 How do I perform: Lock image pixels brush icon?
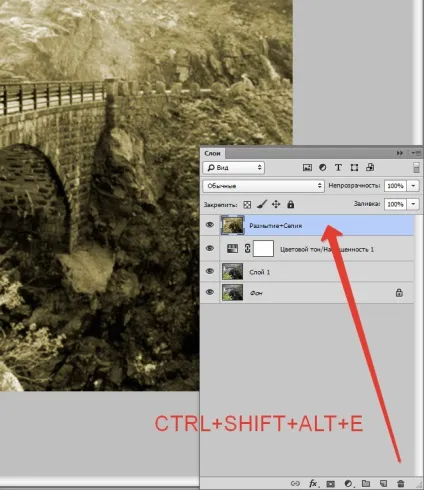coord(262,204)
